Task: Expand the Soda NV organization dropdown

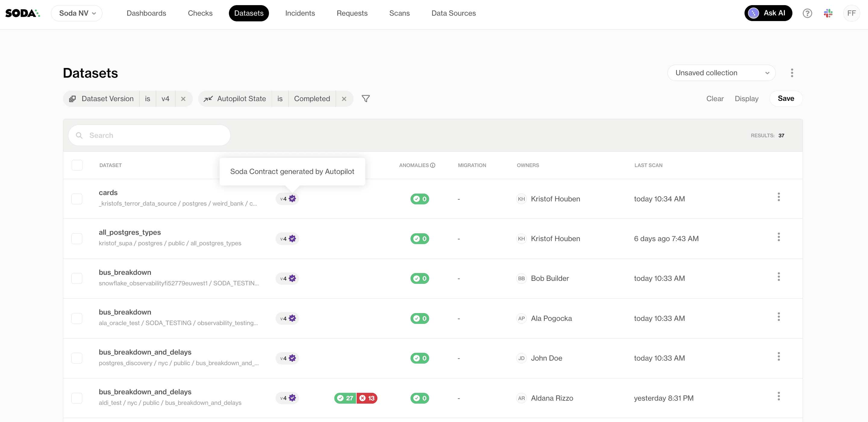Action: tap(77, 14)
